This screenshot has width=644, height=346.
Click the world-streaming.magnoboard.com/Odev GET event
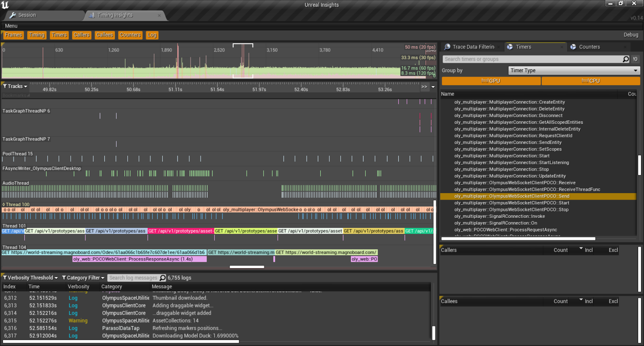[x=104, y=252]
